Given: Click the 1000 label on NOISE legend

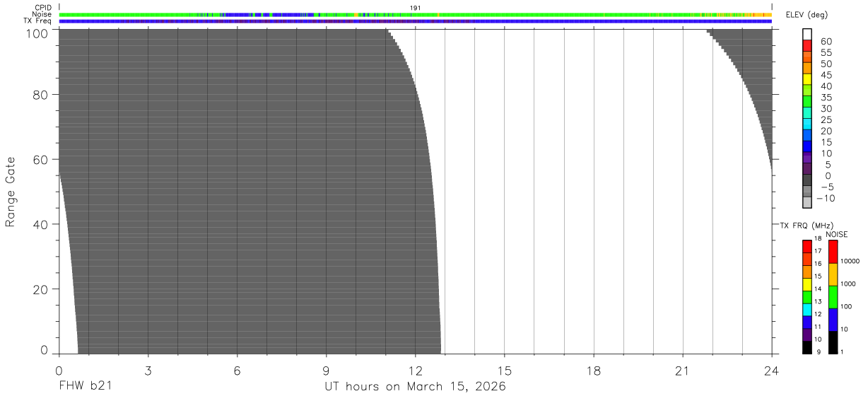Looking at the screenshot, I should click(x=849, y=284).
